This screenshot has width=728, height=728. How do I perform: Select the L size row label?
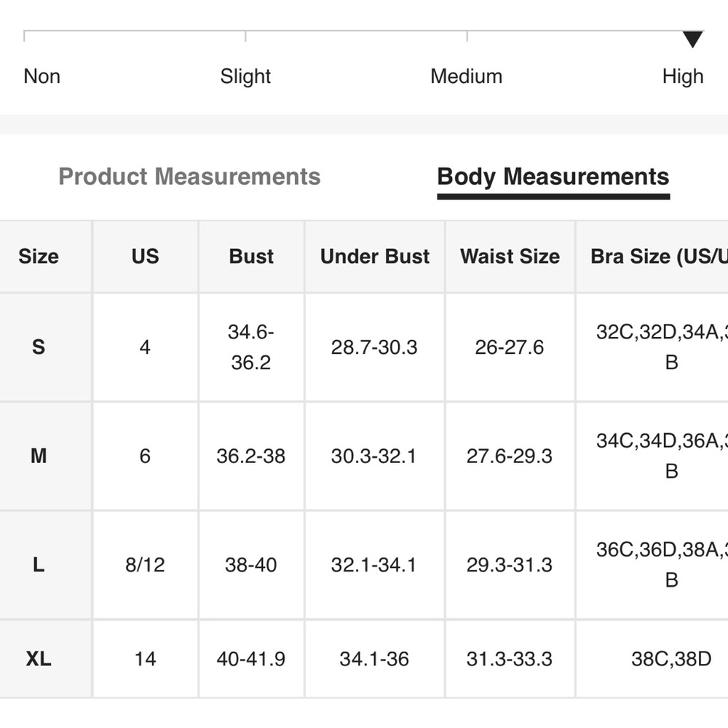tap(39, 565)
